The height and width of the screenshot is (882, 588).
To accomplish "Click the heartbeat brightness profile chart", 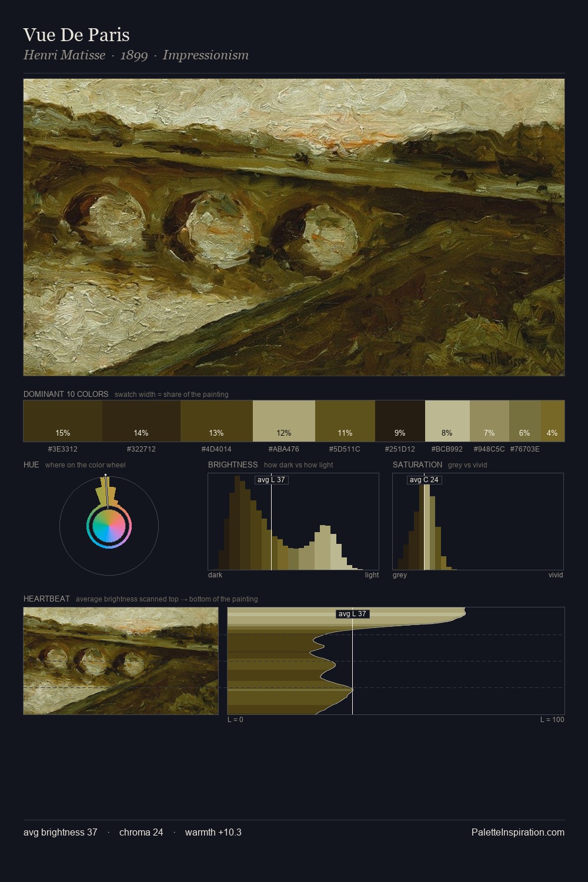I will pos(396,661).
